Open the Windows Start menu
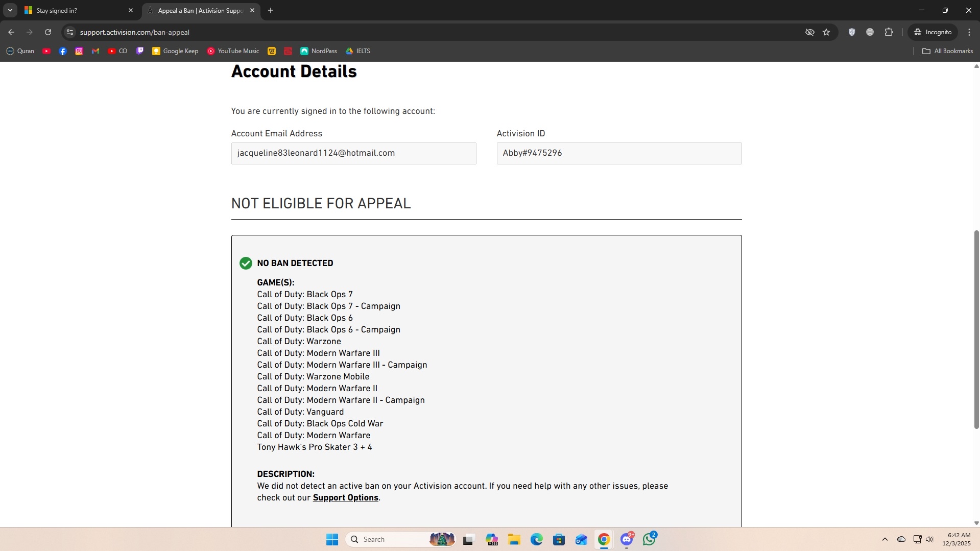Screen dimensions: 980x551 332,539
